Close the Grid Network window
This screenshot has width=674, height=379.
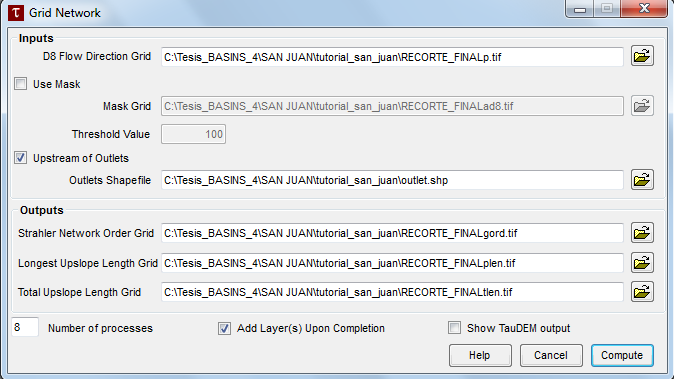click(644, 9)
